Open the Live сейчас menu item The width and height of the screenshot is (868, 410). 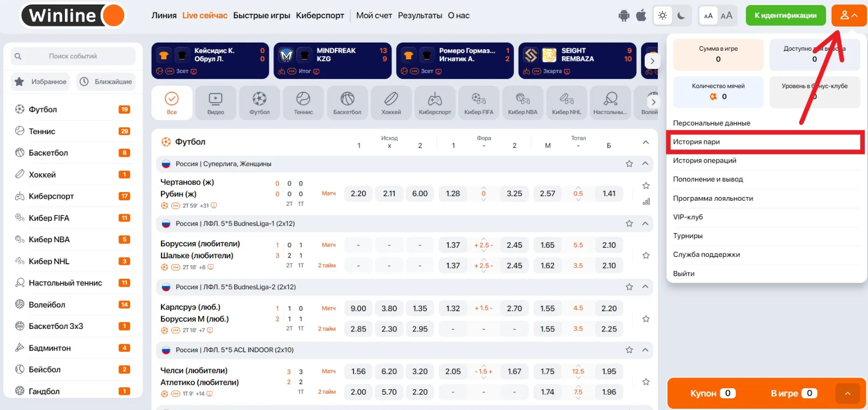[x=205, y=16]
